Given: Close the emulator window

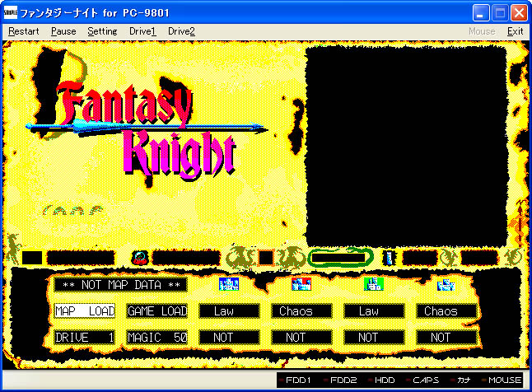Looking at the screenshot, I should 519,13.
